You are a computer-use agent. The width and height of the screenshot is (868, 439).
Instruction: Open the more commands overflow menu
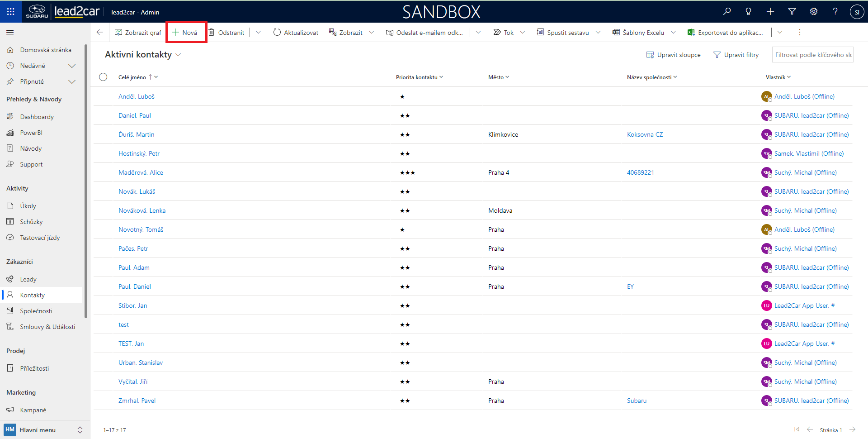coord(799,33)
